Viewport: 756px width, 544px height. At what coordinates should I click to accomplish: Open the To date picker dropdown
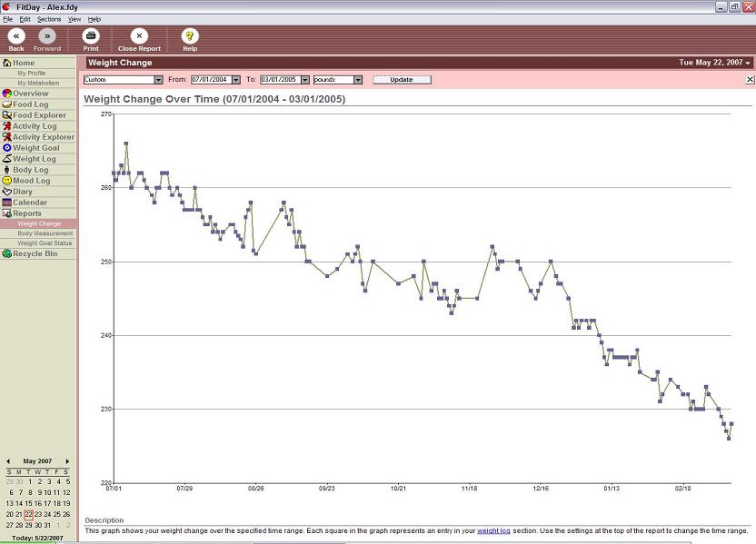coord(304,80)
